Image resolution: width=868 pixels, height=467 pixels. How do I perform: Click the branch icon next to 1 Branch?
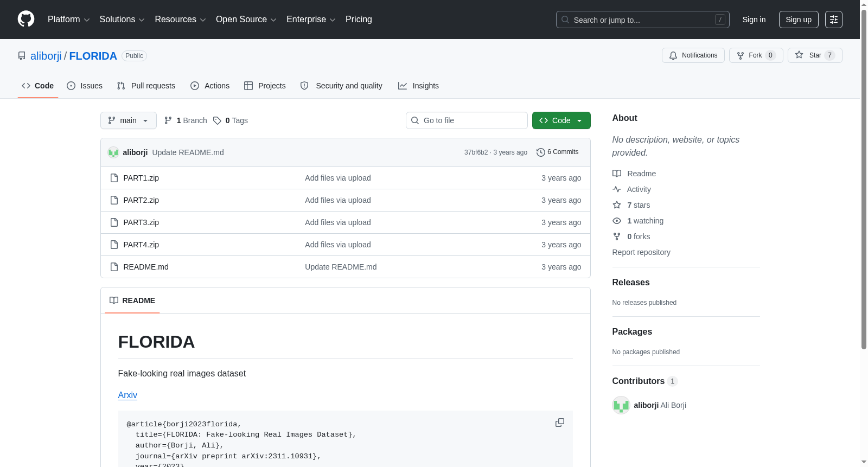[168, 120]
